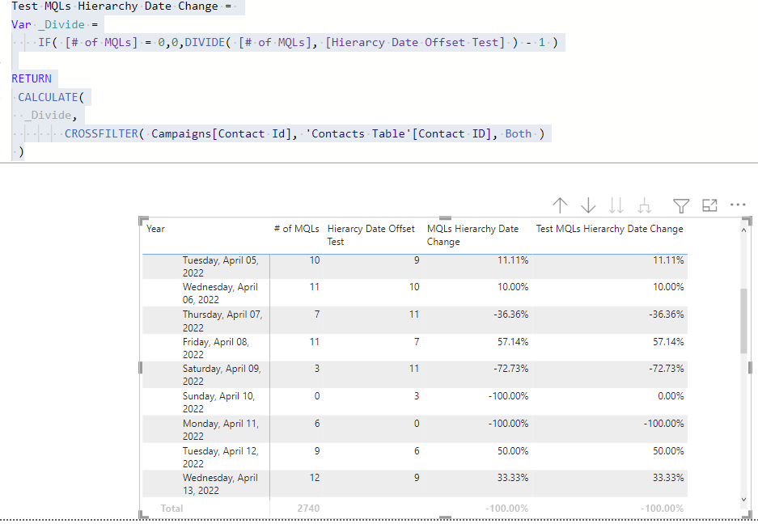Click MQLs Hierarchy Date Change 50.00% for April 12
This screenshot has width=758, height=532.
click(513, 451)
